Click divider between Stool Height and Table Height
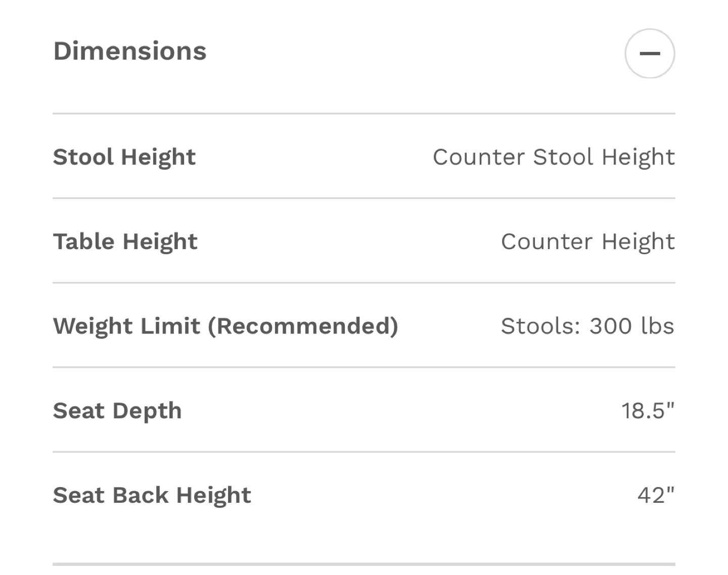Viewport: 728px width, 575px height. pyautogui.click(x=364, y=198)
